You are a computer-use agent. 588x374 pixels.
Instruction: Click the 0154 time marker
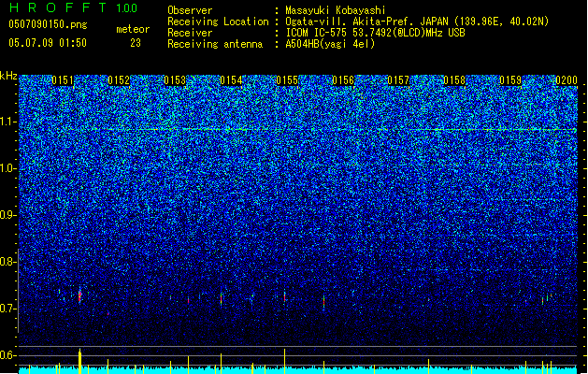tap(231, 80)
